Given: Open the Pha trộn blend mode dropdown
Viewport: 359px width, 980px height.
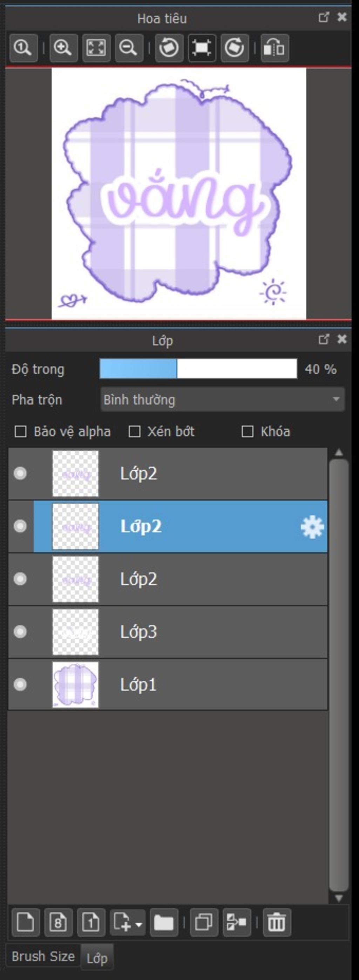Looking at the screenshot, I should pos(223,399).
